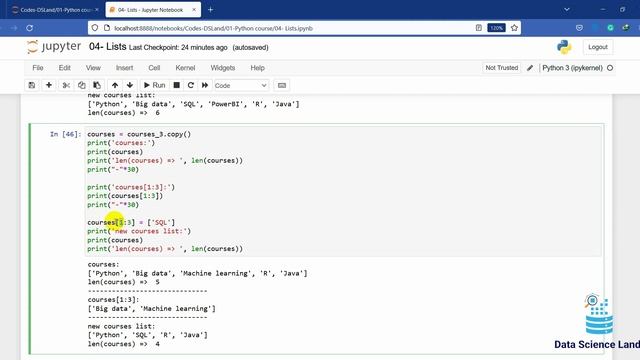Close the 04- Lists browser tab
Image resolution: width=640 pixels, height=360 pixels.
pyautogui.click(x=194, y=9)
